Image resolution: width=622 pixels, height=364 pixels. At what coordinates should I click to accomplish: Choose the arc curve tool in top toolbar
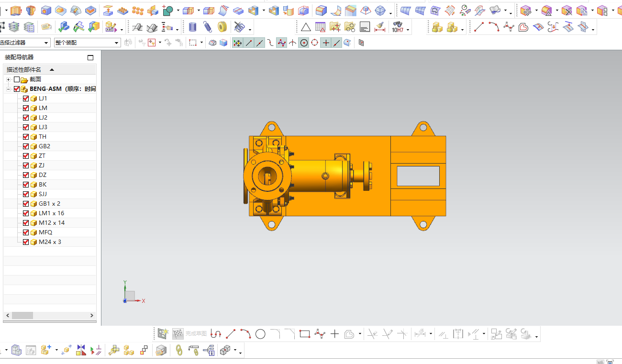pos(494,27)
